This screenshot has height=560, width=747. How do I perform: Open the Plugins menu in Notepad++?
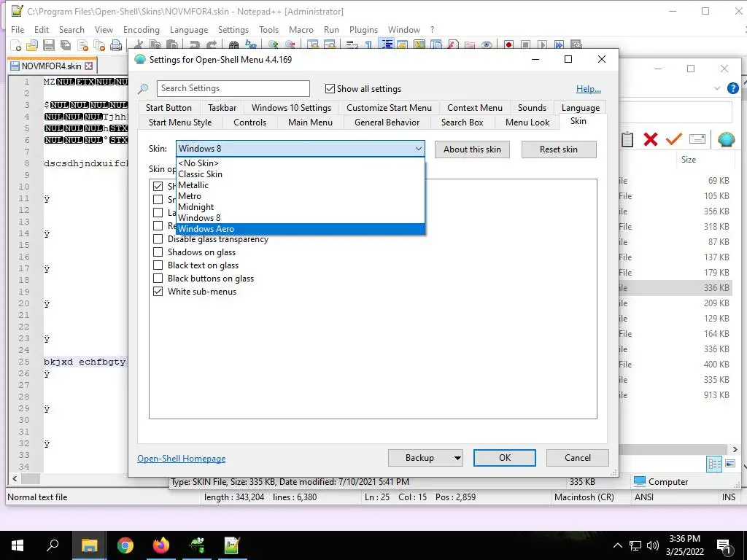(x=363, y=29)
